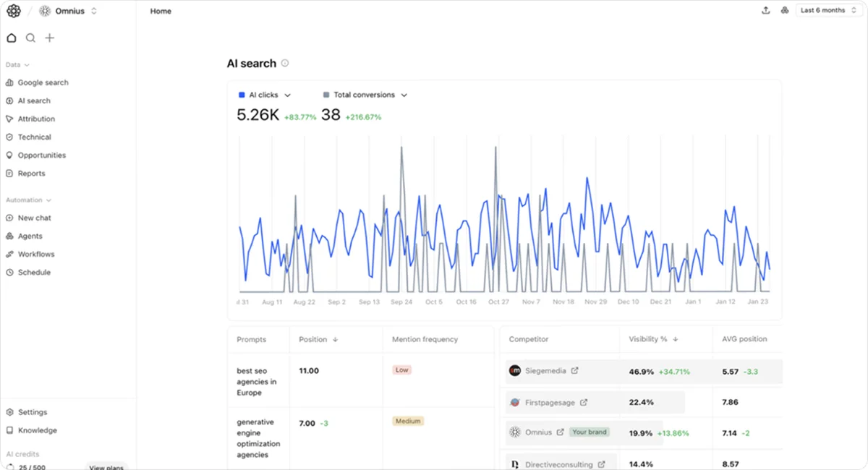Start a New chat
868x470 pixels.
pyautogui.click(x=34, y=218)
